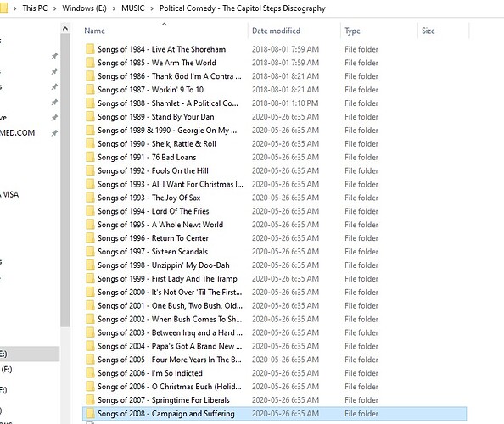Sort by Name column header
Screen dimensions: 504x424
click(x=94, y=31)
